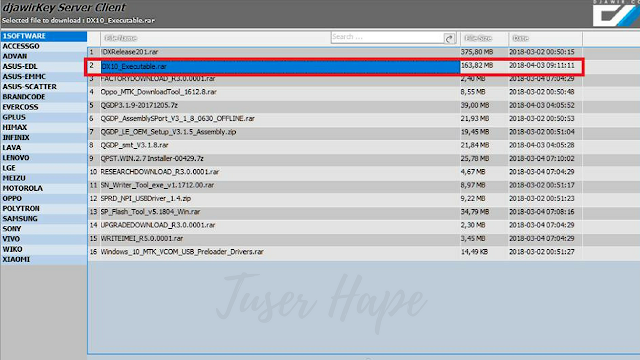The height and width of the screenshot is (360, 640).
Task: Select file SN_Writer_Tool_exe_v1.1712.00.rar
Action: 158,185
